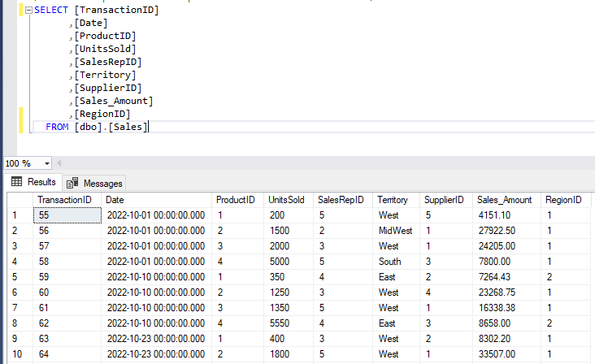This screenshot has height=364, width=595.
Task: Select Sales_Amount cell 8302.20
Action: [x=506, y=339]
